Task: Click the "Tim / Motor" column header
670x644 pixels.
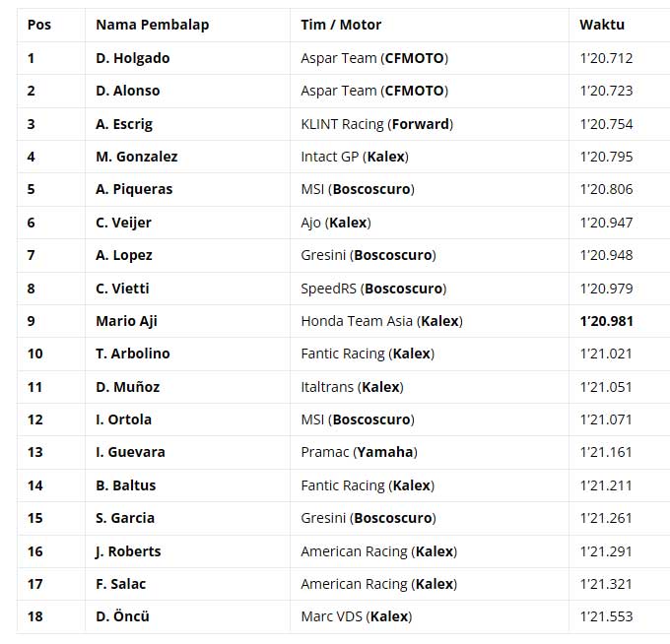Action: point(341,25)
